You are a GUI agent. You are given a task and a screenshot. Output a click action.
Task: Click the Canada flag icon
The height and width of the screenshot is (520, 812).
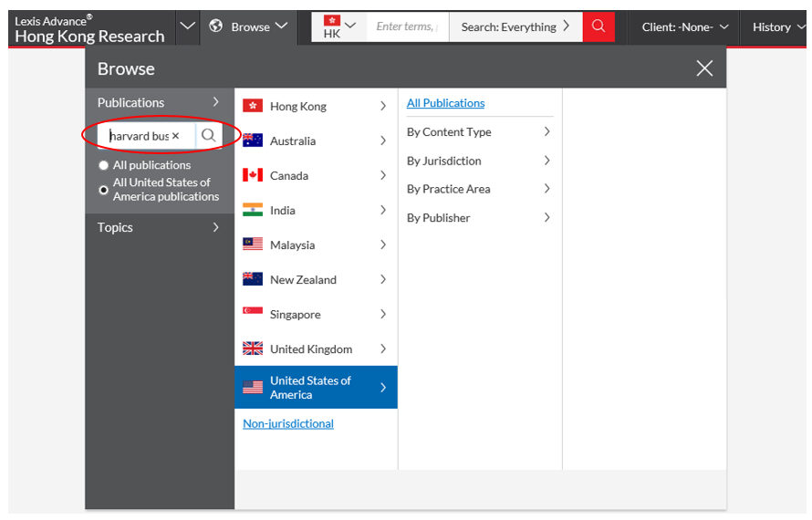pos(253,175)
